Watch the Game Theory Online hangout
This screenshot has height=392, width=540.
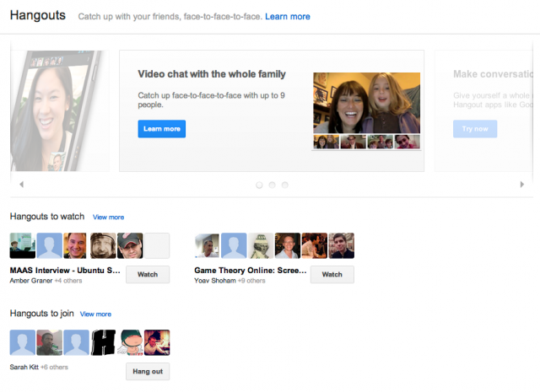332,274
